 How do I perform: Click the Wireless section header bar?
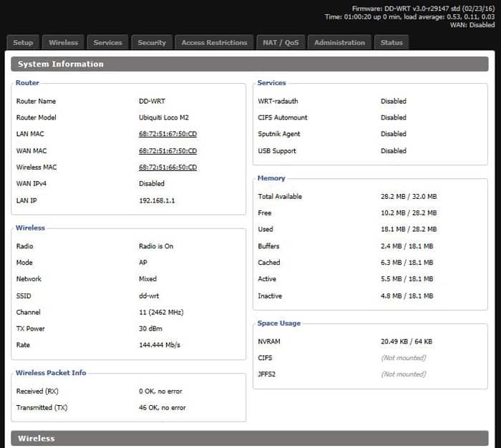(x=250, y=438)
